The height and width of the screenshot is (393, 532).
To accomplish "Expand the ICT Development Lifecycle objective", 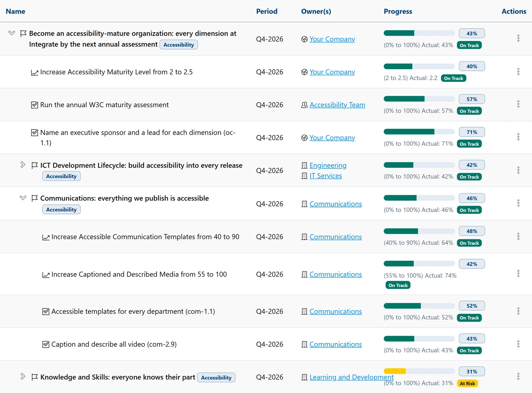I will (23, 165).
